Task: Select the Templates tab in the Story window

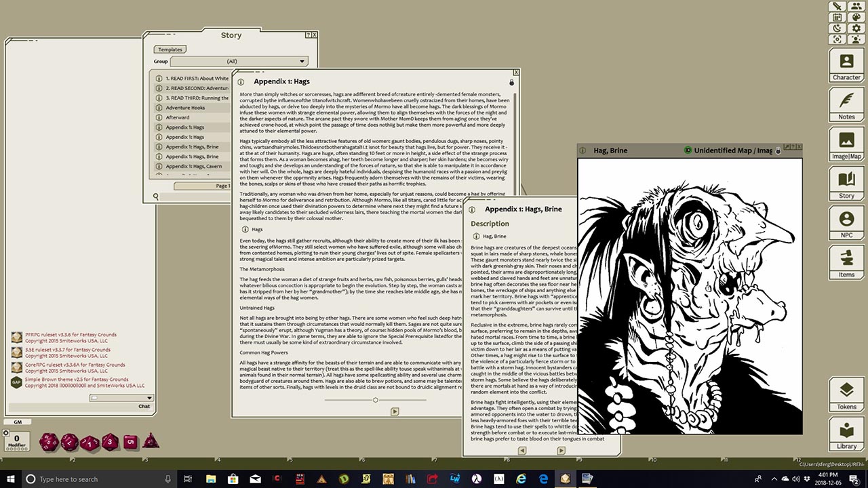Action: 170,49
